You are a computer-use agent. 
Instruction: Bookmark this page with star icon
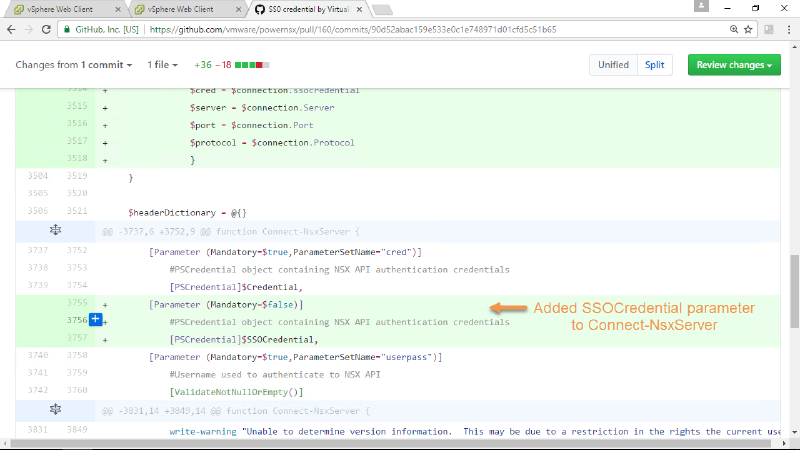tap(748, 30)
